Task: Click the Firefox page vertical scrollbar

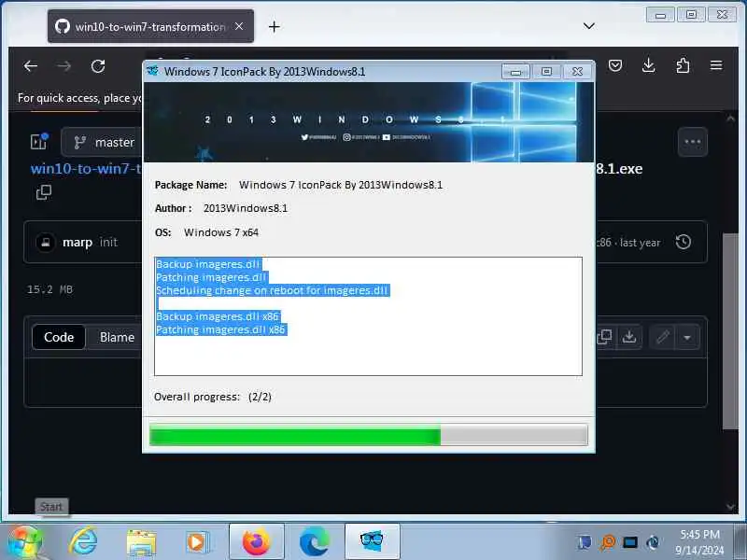Action: point(730,330)
